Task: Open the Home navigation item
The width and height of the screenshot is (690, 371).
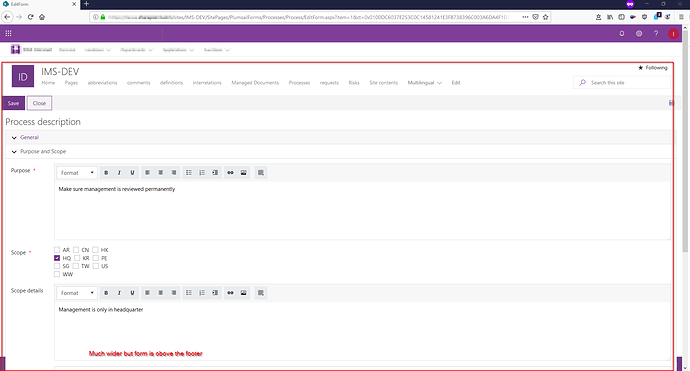Action: point(48,83)
